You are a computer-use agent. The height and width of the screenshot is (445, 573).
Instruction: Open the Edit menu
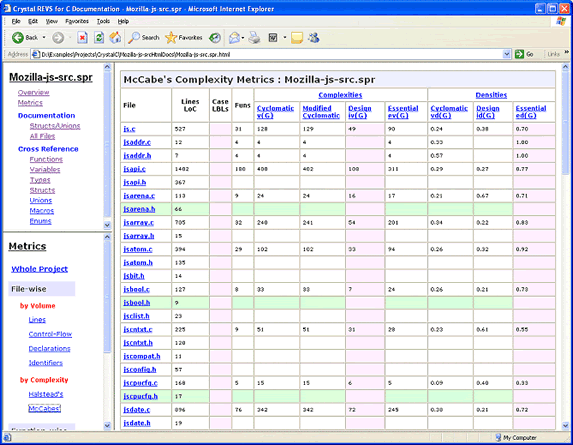(x=33, y=21)
